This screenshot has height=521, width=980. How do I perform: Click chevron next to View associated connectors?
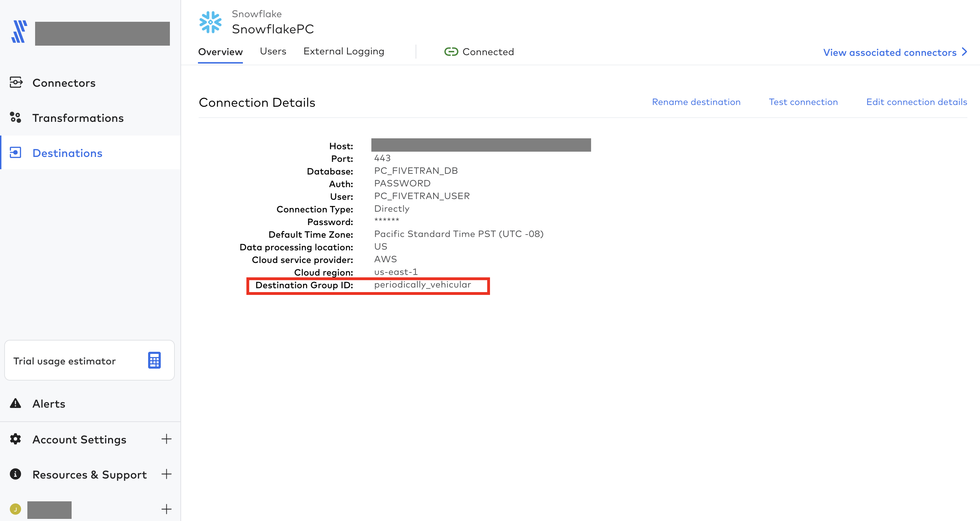965,52
